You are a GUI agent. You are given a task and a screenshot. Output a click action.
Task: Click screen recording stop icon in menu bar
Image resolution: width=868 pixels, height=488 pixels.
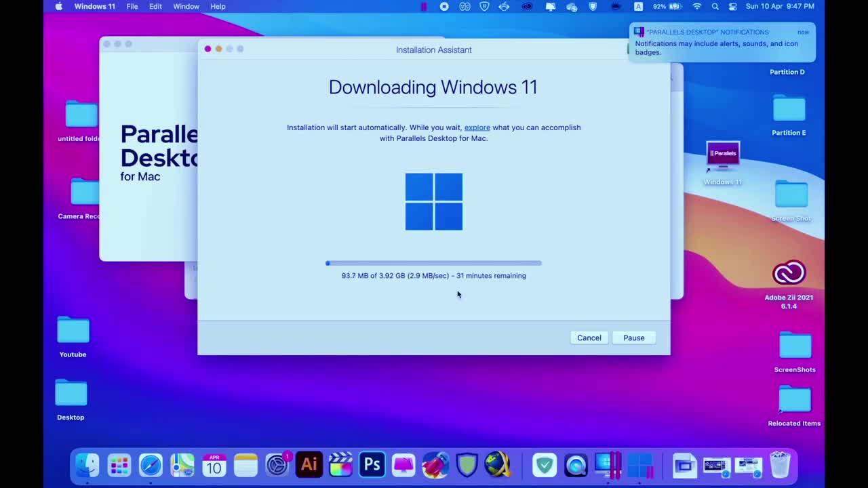point(444,6)
